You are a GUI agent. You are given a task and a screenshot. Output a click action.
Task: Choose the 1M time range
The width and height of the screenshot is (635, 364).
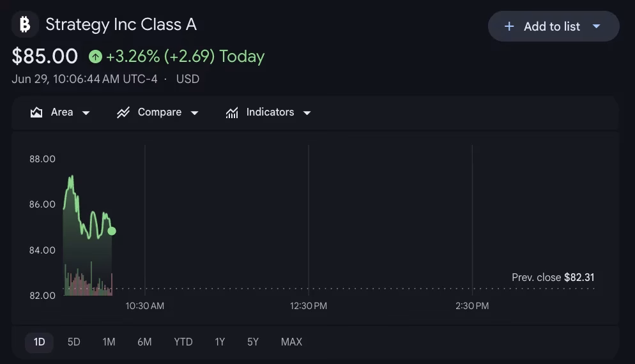(109, 342)
